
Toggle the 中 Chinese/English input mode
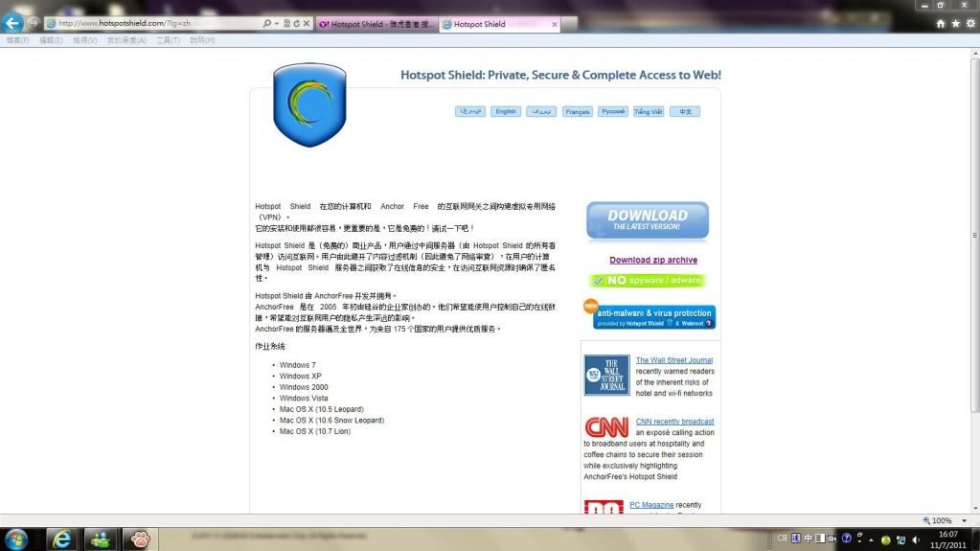point(809,538)
